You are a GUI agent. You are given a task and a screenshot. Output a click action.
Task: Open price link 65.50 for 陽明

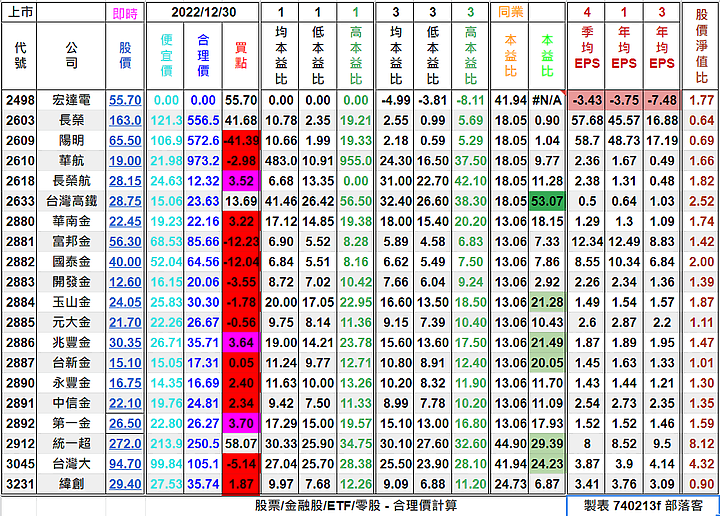click(x=125, y=140)
